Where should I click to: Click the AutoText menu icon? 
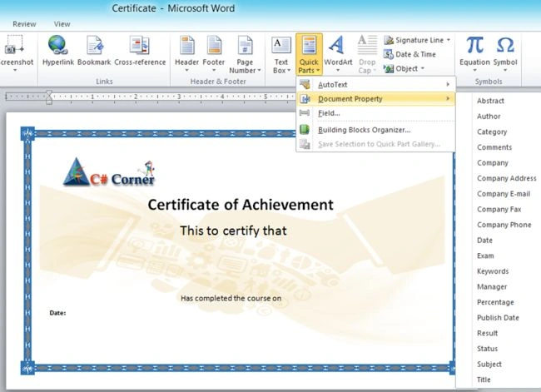coord(305,84)
